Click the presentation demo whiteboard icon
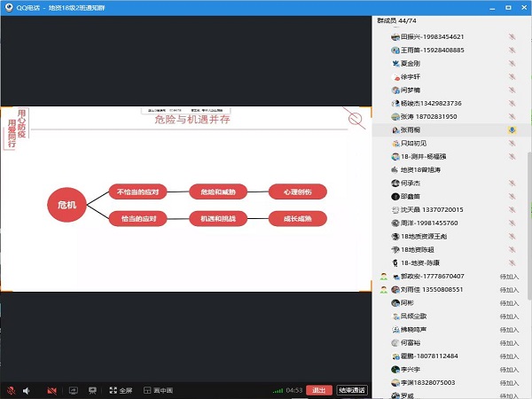 tap(92, 390)
